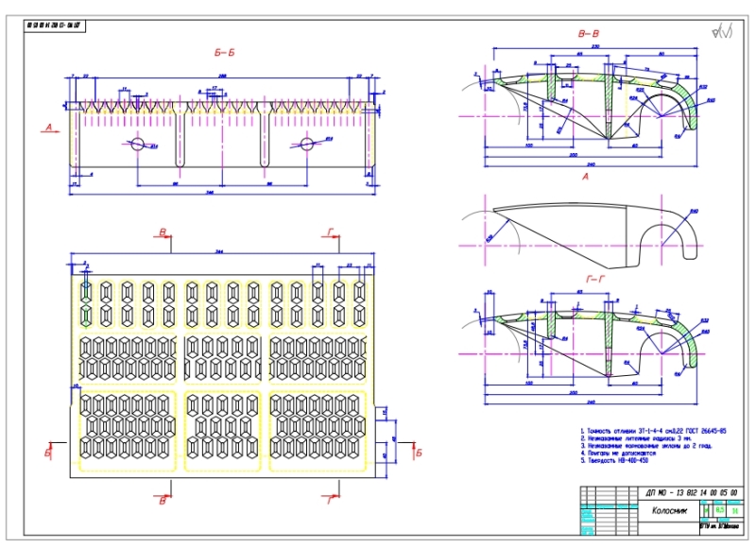Click the 'R32' radius label in section В–В

[703, 87]
